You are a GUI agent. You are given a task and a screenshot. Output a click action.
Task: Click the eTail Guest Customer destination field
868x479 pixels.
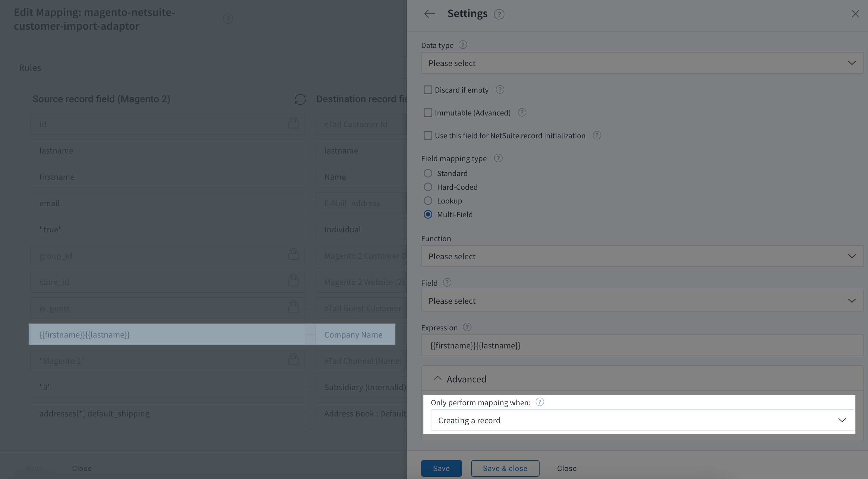tap(361, 308)
